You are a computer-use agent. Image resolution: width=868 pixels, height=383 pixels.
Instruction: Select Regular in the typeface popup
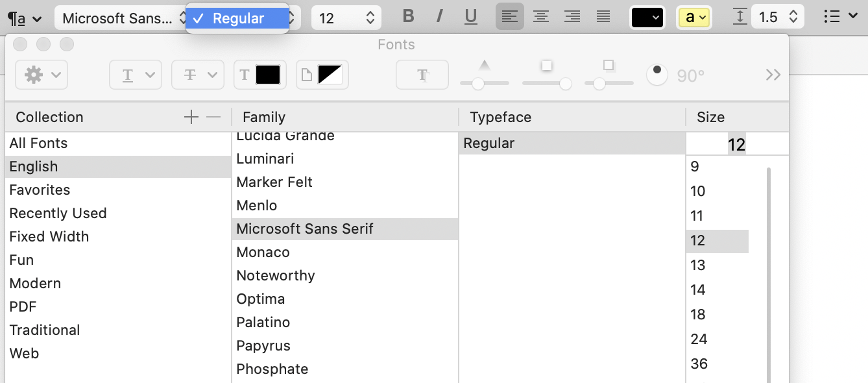point(237,19)
